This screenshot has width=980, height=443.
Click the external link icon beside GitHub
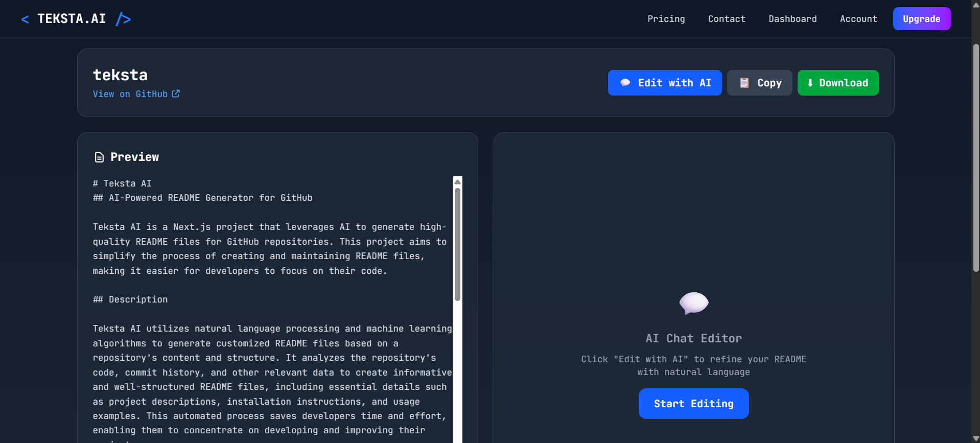[176, 94]
